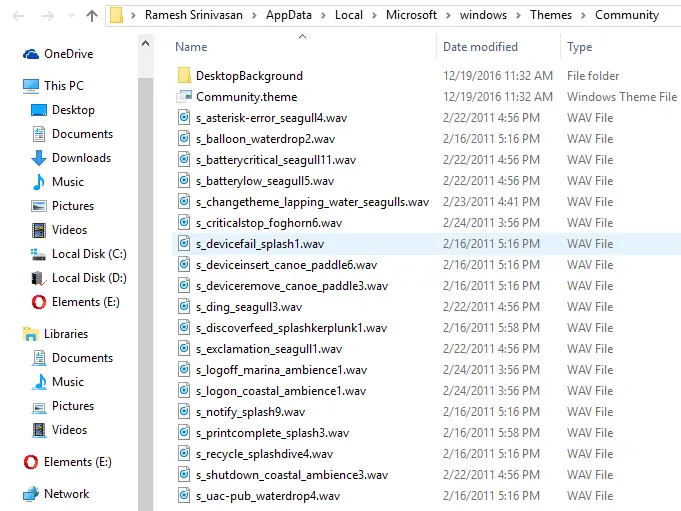Open Libraries in navigation pane
This screenshot has width=681, height=511.
point(66,334)
